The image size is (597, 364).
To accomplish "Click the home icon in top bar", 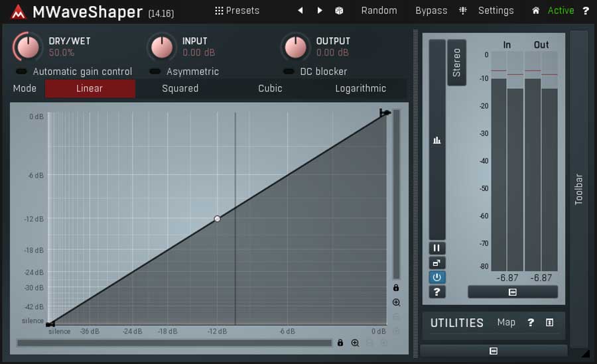I will tap(535, 11).
